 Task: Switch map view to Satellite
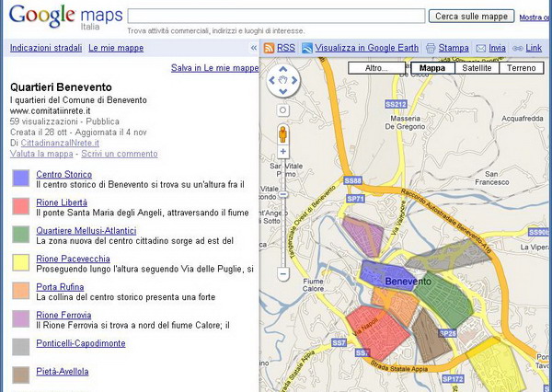click(477, 68)
